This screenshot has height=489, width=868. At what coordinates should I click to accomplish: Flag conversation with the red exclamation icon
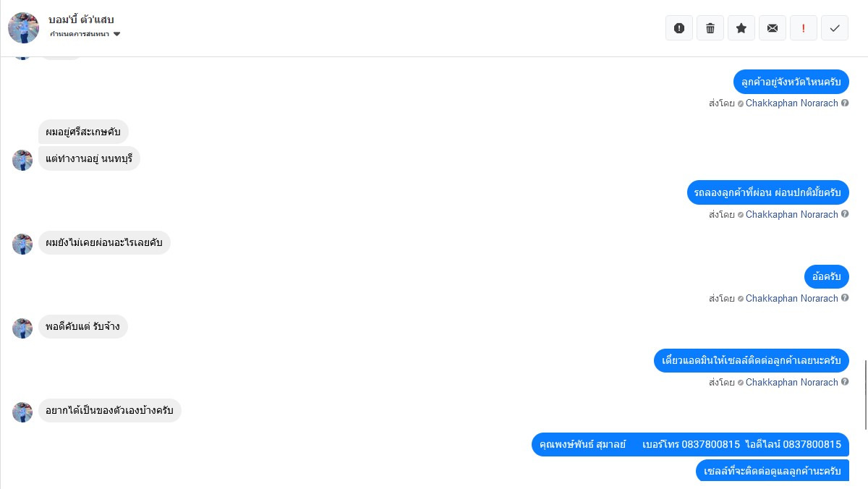coord(804,28)
